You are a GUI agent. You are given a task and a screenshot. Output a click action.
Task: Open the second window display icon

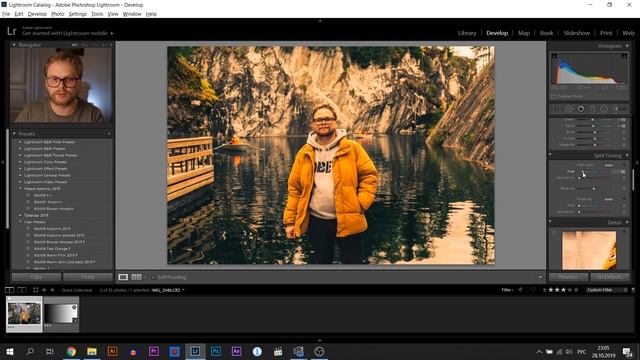point(22,290)
